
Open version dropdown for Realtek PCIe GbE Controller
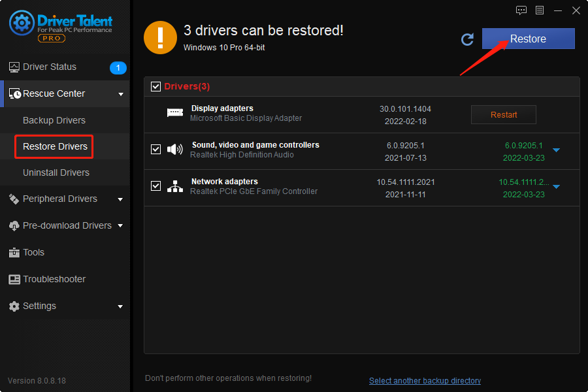point(557,186)
